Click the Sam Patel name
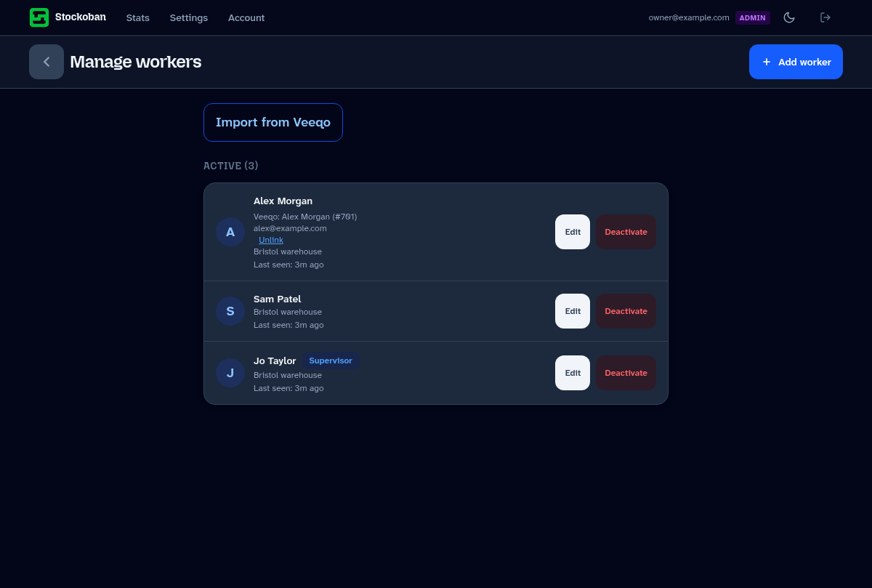The width and height of the screenshot is (872, 588). click(277, 299)
